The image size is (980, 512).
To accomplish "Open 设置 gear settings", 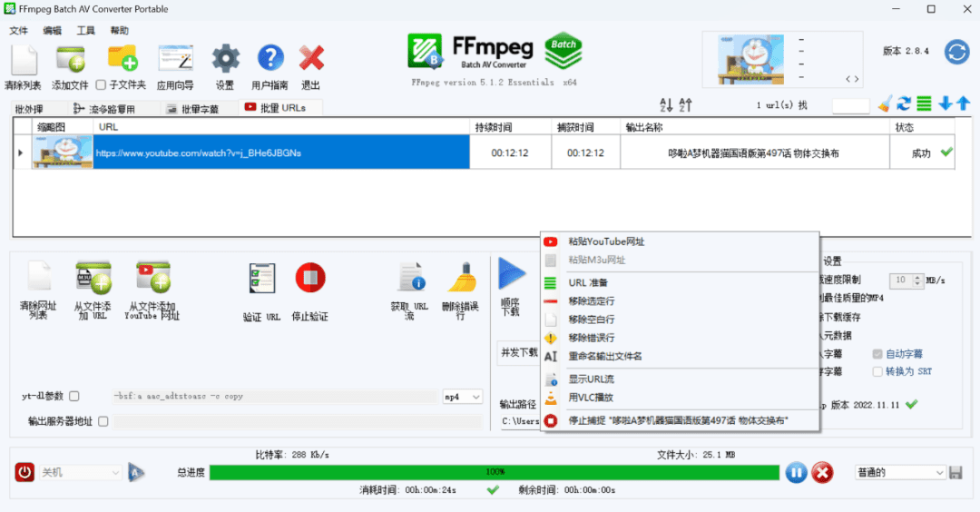I will (x=225, y=61).
